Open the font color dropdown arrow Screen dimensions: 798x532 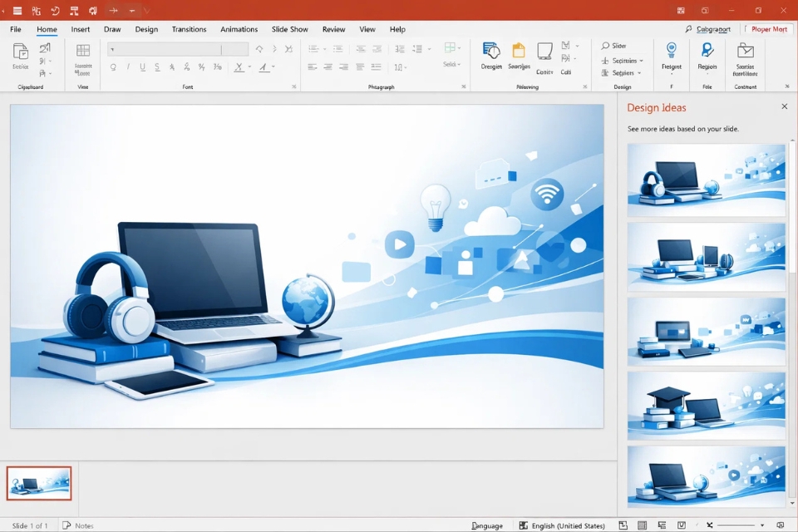273,66
